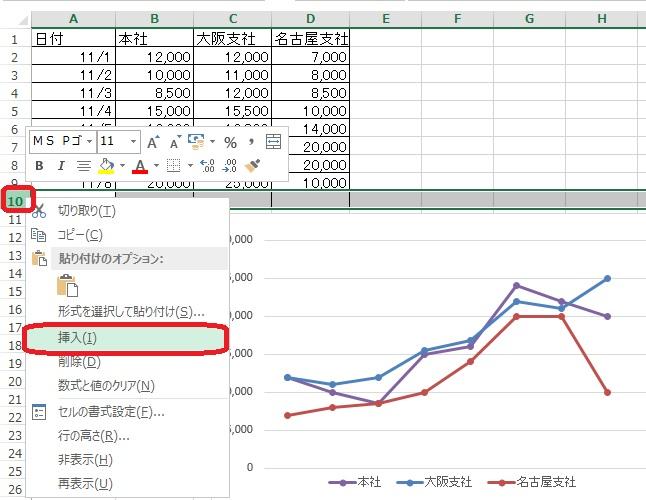Open borders dropdown arrow
Image resolution: width=646 pixels, height=500 pixels.
(190, 166)
